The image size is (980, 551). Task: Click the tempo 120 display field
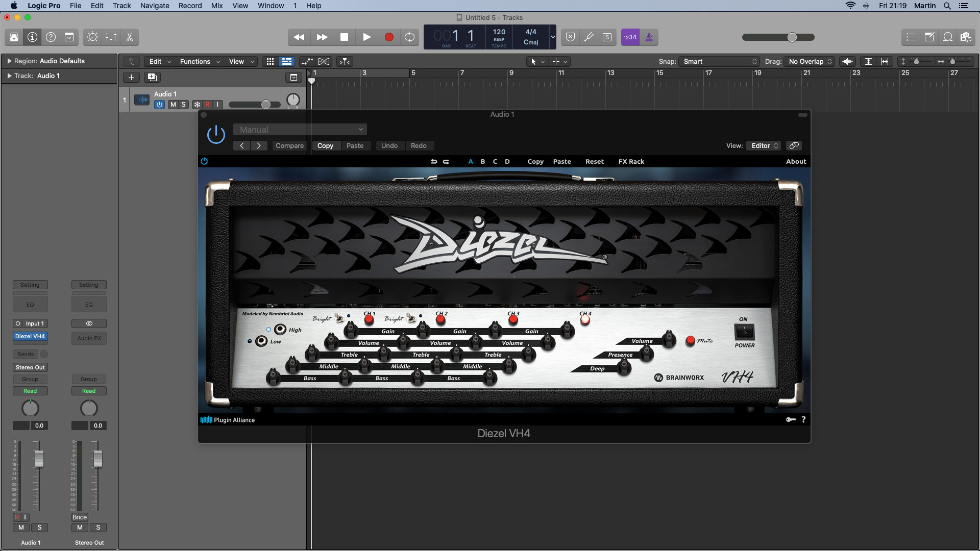(x=499, y=32)
